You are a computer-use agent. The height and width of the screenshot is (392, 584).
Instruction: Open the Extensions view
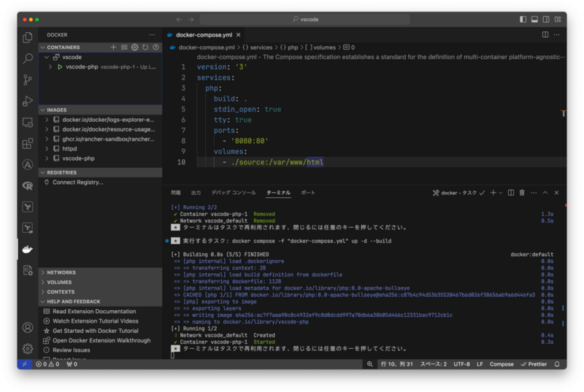tap(28, 143)
